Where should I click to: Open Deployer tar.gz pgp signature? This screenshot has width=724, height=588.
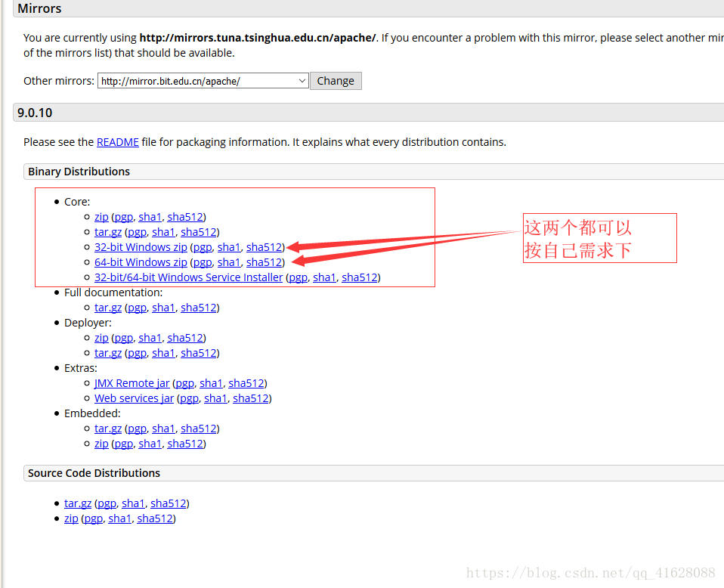click(137, 353)
